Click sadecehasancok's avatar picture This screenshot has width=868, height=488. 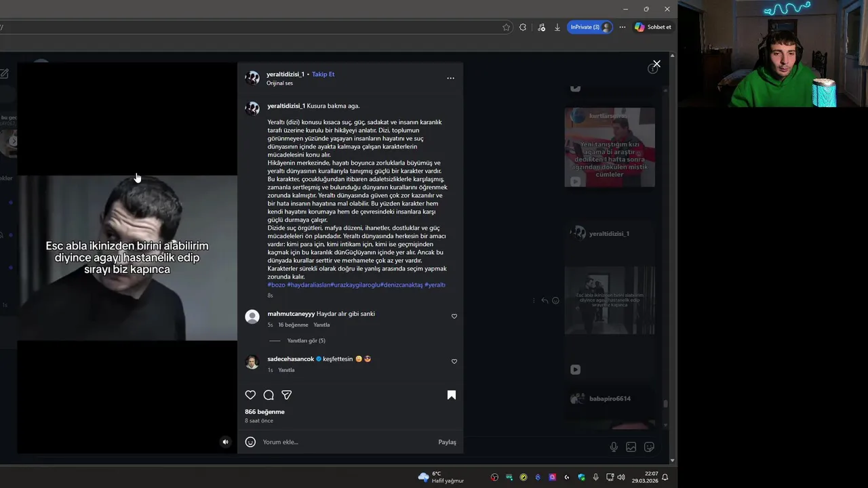252,362
